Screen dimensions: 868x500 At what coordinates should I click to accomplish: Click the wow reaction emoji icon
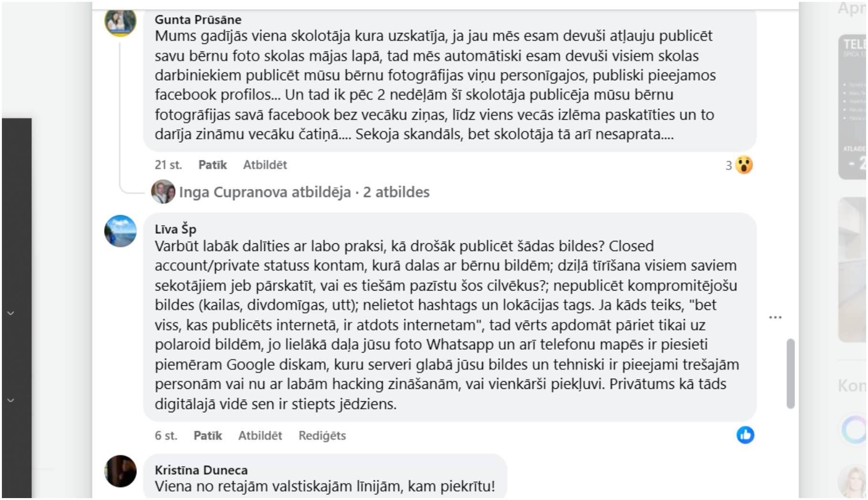[743, 165]
